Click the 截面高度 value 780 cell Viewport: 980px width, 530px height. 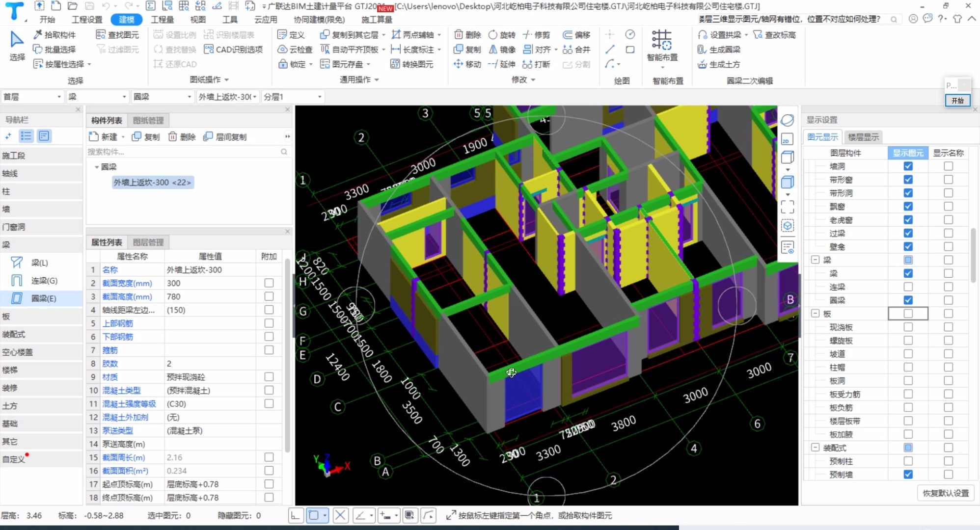210,296
